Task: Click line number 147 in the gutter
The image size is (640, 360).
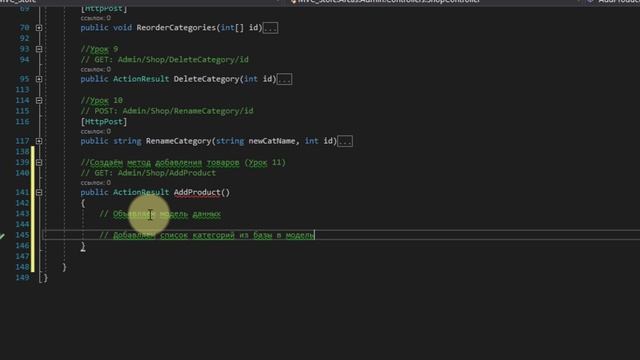Action: click(x=22, y=256)
